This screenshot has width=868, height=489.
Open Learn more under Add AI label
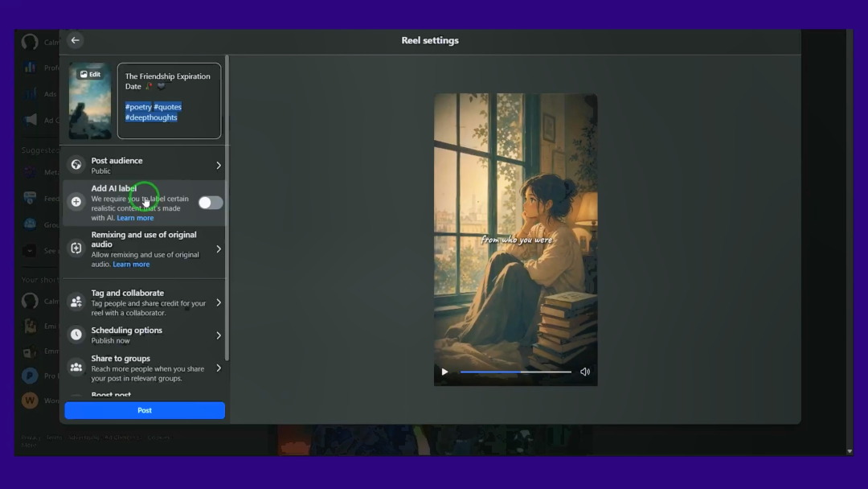[x=135, y=218]
